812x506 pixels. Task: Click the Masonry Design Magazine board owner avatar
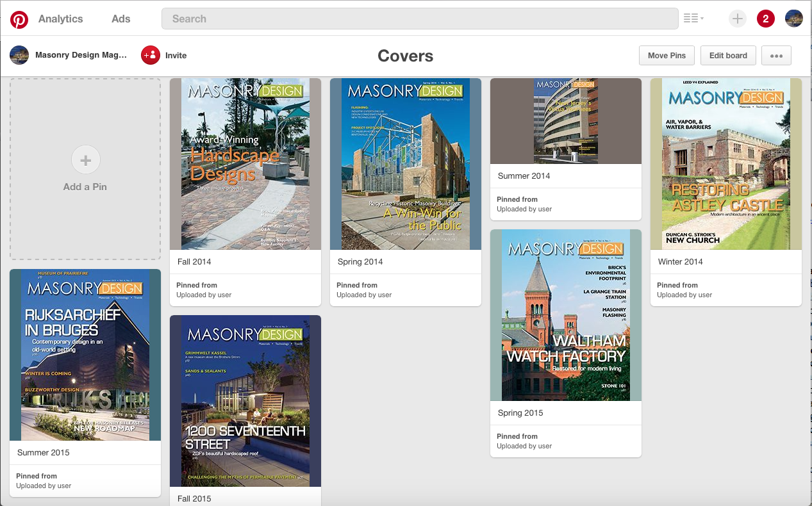(x=19, y=55)
